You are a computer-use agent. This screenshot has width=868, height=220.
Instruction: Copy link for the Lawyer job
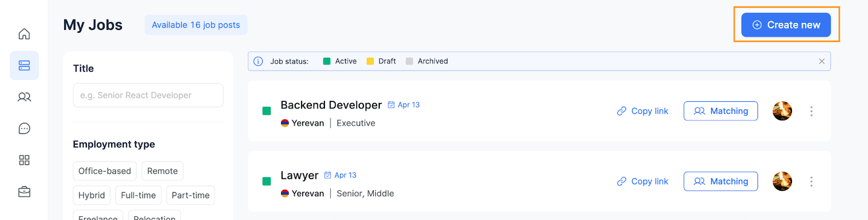(x=643, y=182)
